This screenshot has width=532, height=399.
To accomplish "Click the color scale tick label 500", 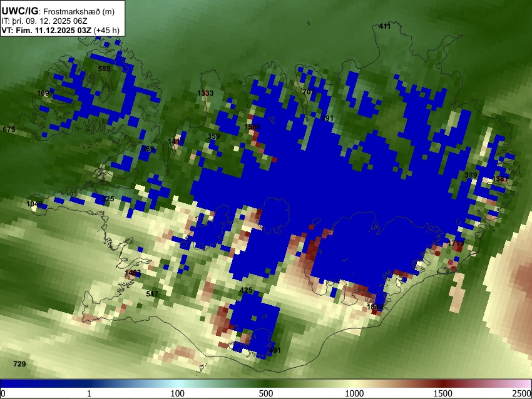I will (x=266, y=393).
